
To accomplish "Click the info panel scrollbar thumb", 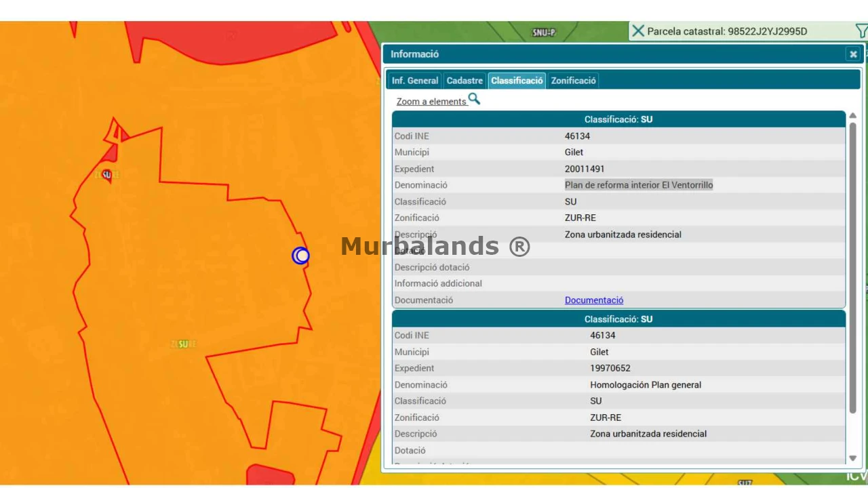I will point(852,268).
